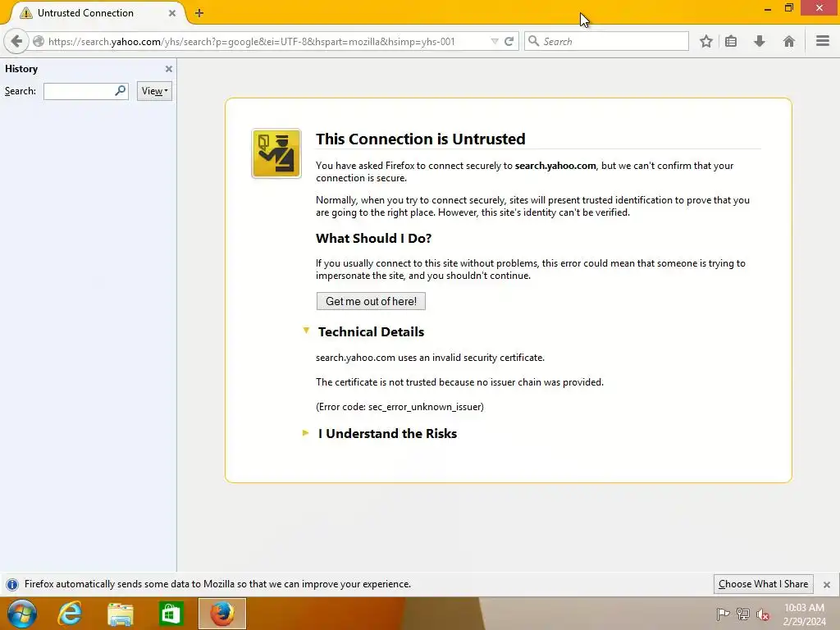Click the Firefox taskbar icon
This screenshot has height=630, width=840.
[x=222, y=614]
